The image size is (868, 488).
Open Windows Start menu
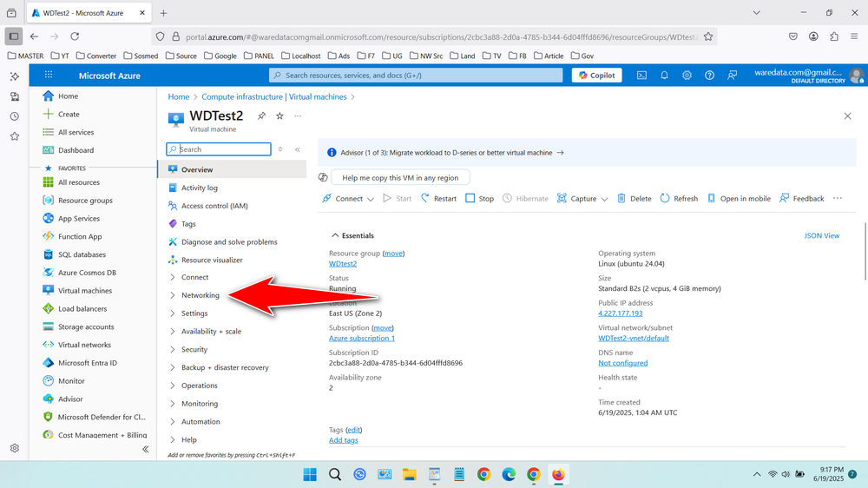tap(310, 474)
